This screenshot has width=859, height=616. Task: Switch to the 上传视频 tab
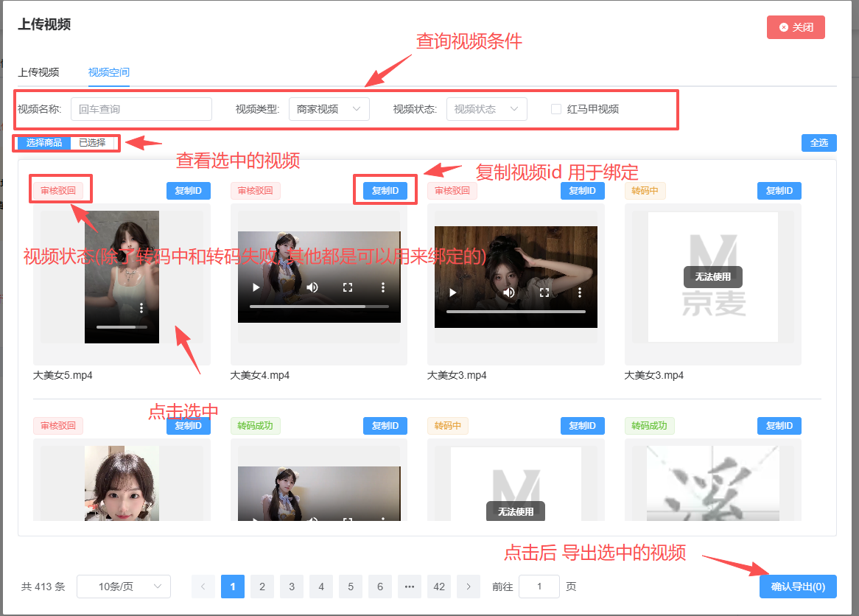click(x=38, y=72)
